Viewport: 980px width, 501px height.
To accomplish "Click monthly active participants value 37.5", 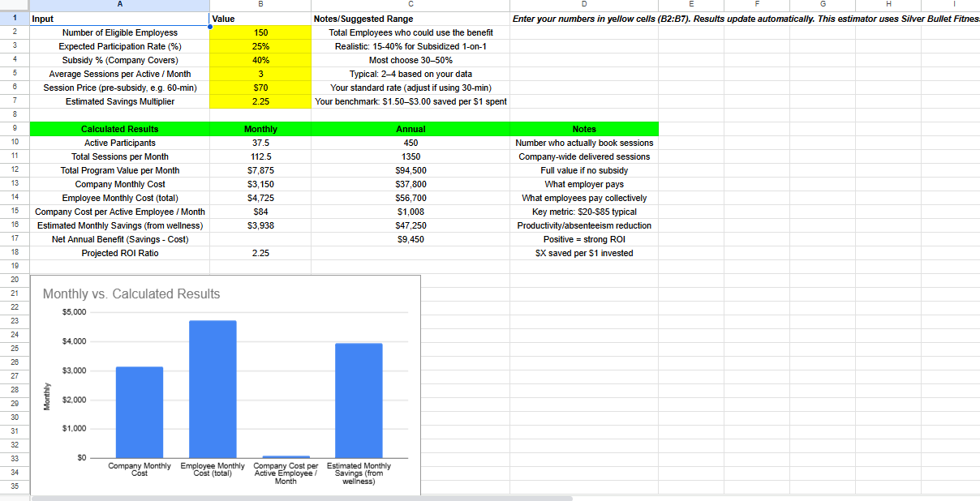I will coord(260,143).
